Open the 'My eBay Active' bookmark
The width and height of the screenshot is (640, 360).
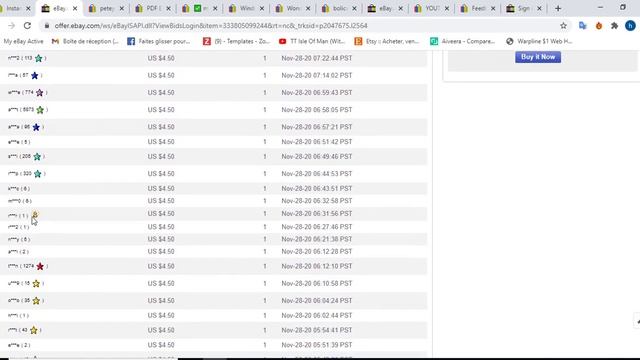tap(23, 41)
